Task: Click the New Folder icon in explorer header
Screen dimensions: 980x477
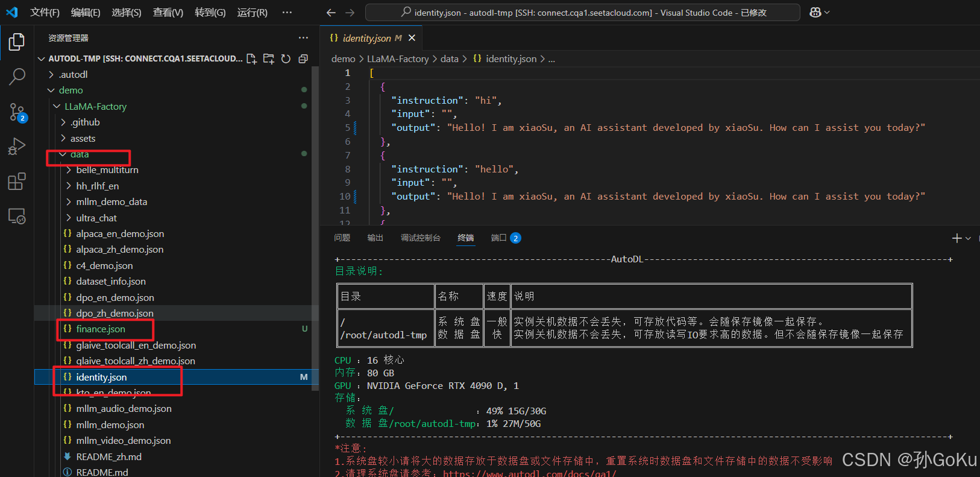Action: [269, 58]
